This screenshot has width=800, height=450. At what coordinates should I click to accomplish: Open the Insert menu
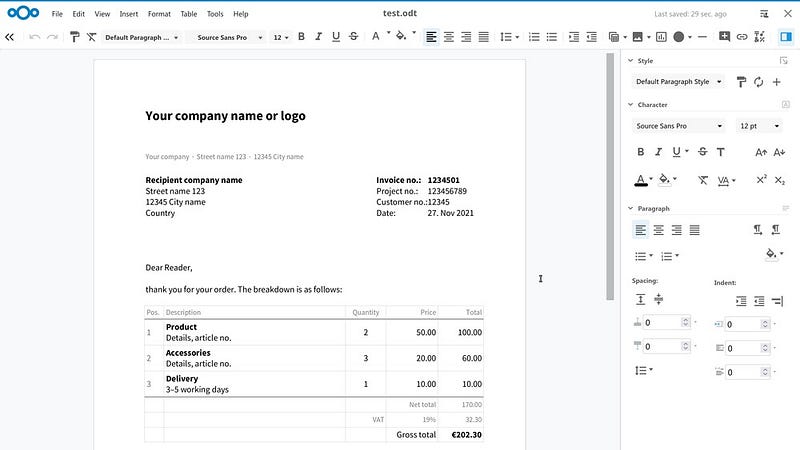(x=129, y=14)
